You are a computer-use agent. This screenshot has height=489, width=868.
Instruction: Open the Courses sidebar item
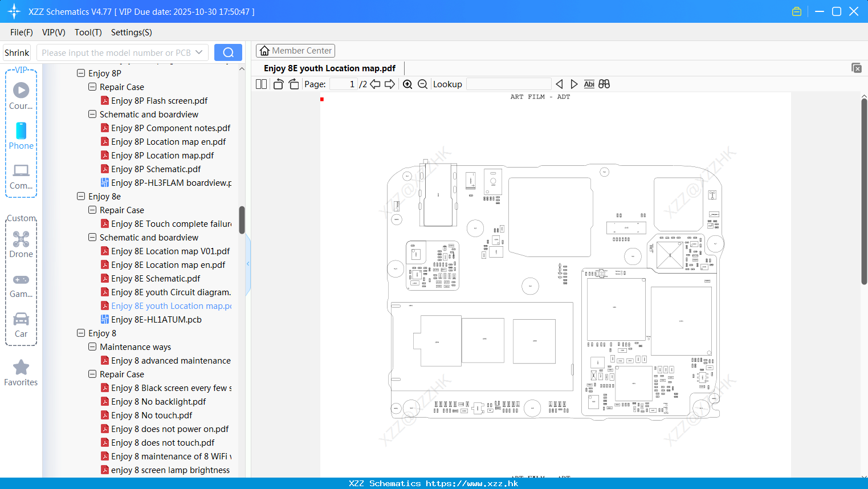click(21, 96)
